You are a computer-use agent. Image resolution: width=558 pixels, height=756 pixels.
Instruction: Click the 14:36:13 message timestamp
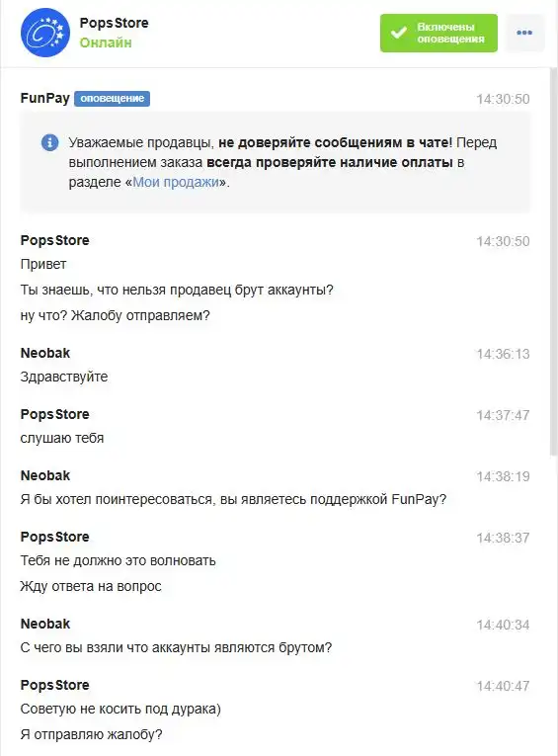point(503,354)
